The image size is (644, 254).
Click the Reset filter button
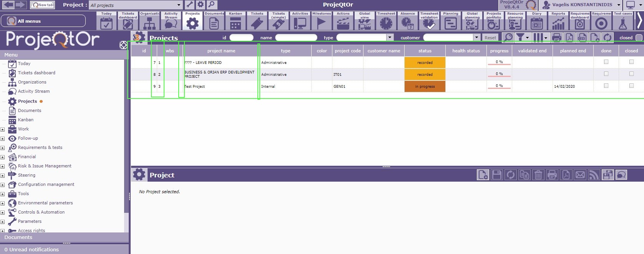(490, 38)
